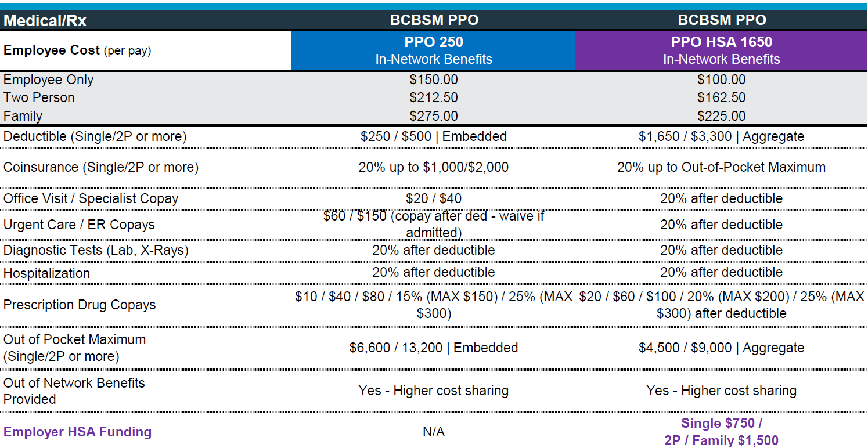
Task: Click the Urgent Care / ER Copays label
Action: tap(79, 225)
